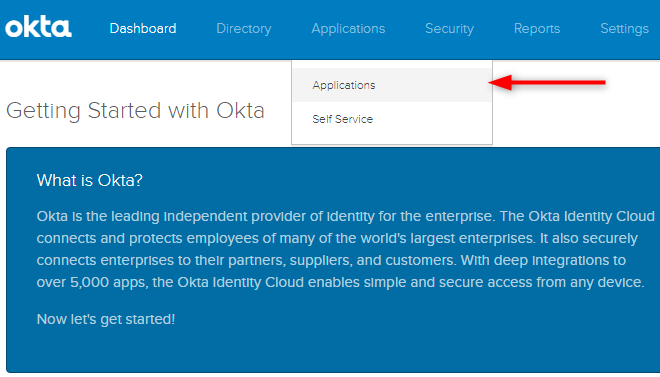Open the Security menu

tap(449, 29)
